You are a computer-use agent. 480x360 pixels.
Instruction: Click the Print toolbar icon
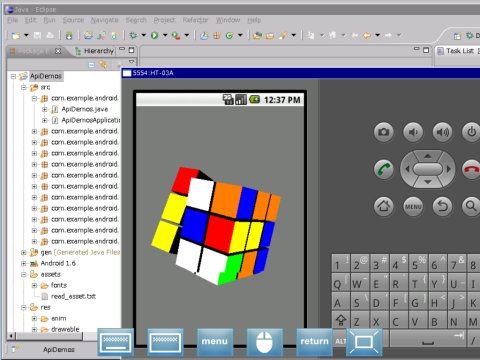pos(50,35)
